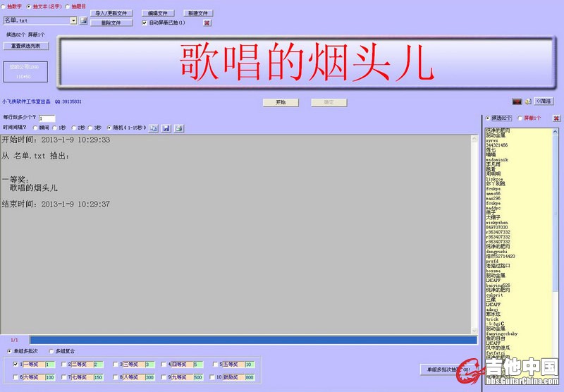The image size is (564, 392).
Task: Select 抽文本(名字) radio button
Action: (x=29, y=7)
